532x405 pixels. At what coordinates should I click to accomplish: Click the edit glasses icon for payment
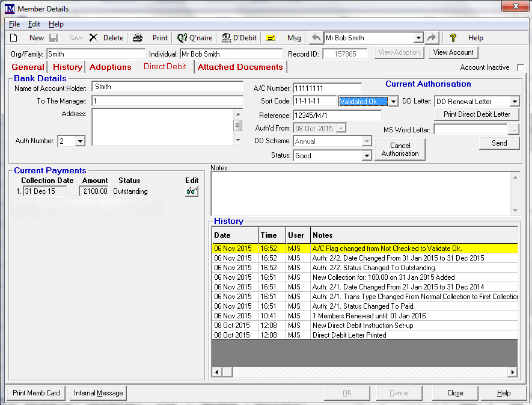tap(192, 191)
